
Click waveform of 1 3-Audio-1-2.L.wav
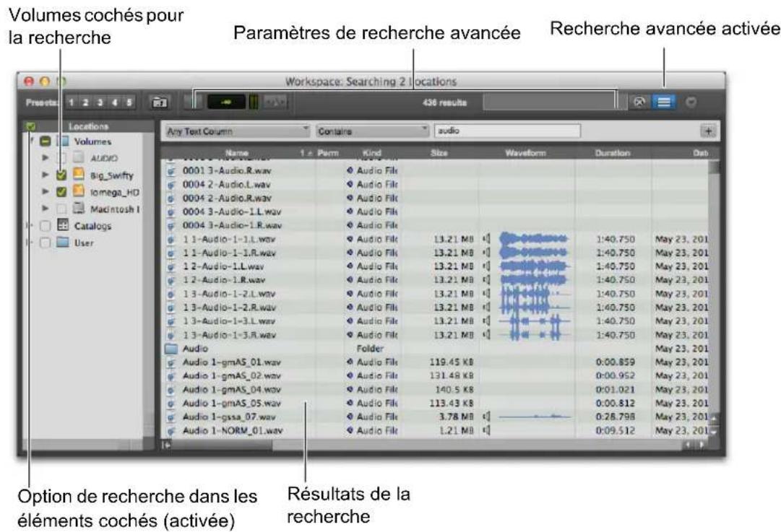pyautogui.click(x=534, y=294)
